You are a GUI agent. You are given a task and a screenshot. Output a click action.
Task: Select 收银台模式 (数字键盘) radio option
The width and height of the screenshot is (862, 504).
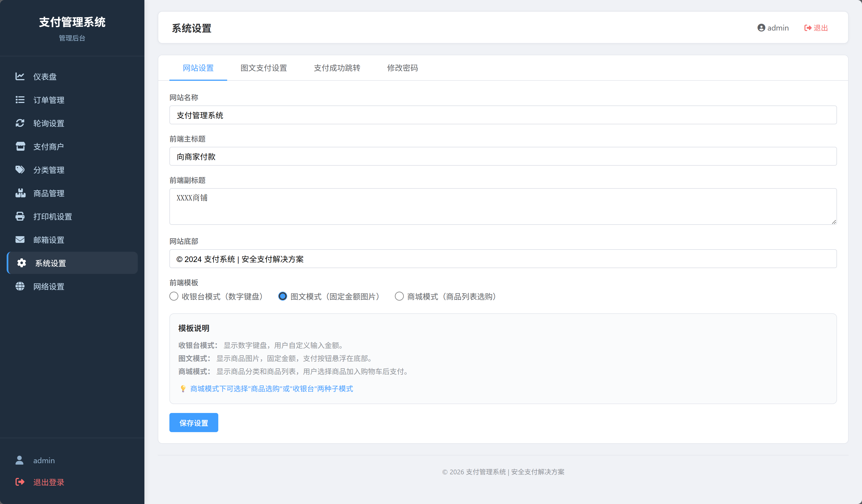tap(174, 296)
